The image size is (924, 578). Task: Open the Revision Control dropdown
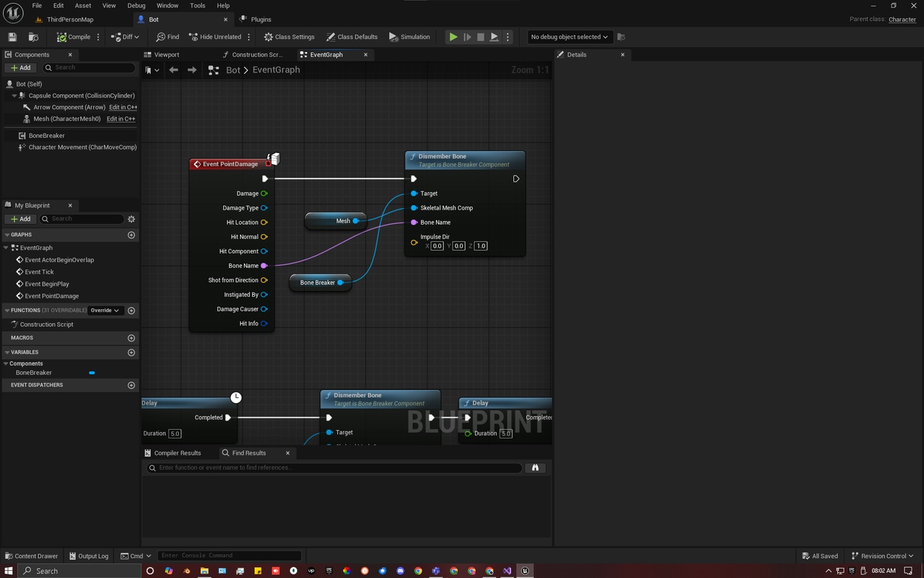[883, 556]
